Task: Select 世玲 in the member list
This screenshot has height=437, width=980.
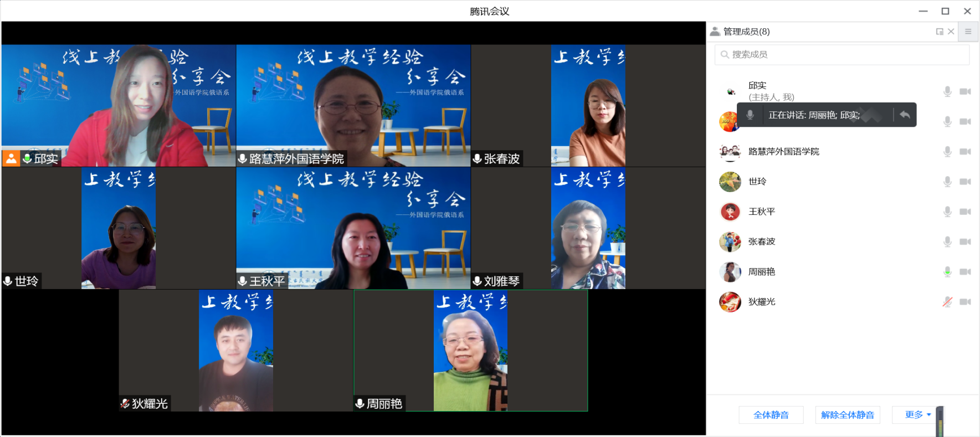Action: (757, 182)
